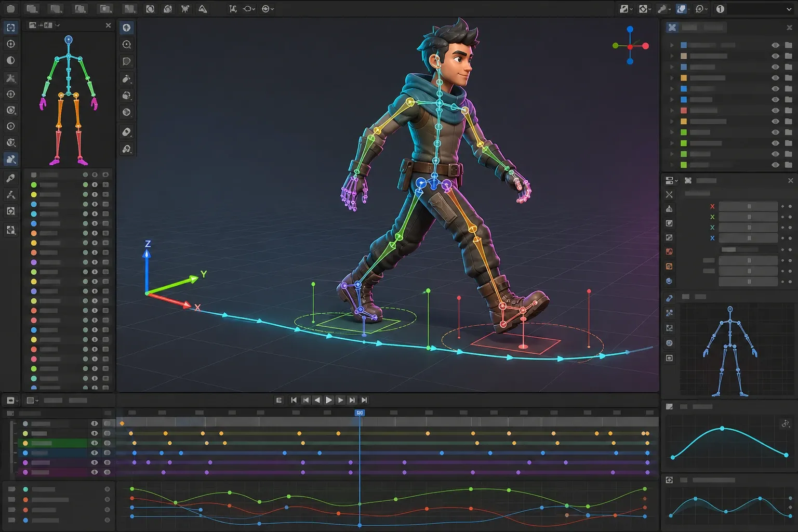Toggle visibility of the tan-square outliner item

click(x=775, y=56)
